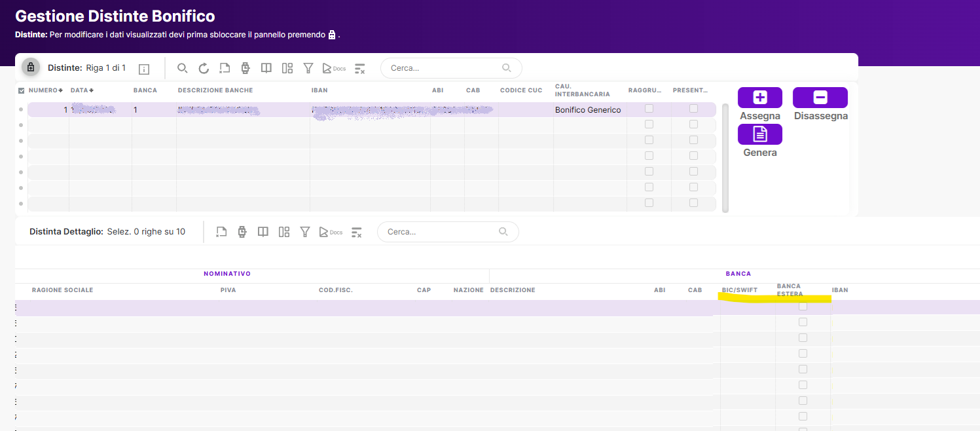Clear filters icon in Distinta Dettaglio toolbar
Image resolution: width=980 pixels, height=431 pixels.
pos(357,232)
